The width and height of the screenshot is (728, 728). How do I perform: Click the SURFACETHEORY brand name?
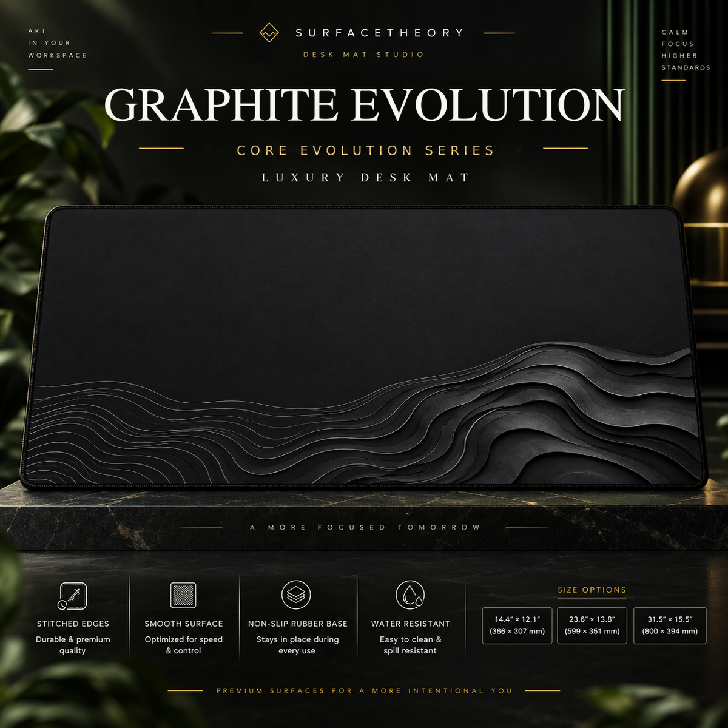point(380,33)
